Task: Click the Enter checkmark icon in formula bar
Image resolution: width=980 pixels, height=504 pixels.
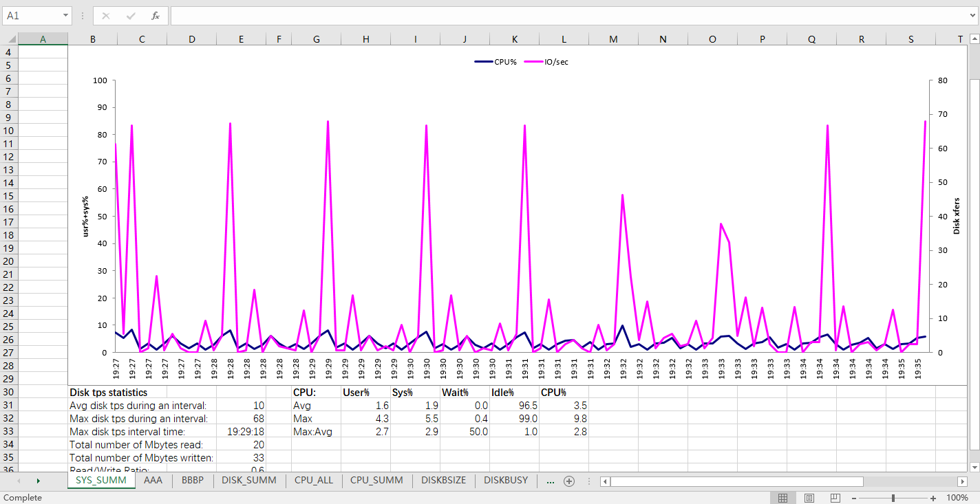Action: (x=131, y=15)
